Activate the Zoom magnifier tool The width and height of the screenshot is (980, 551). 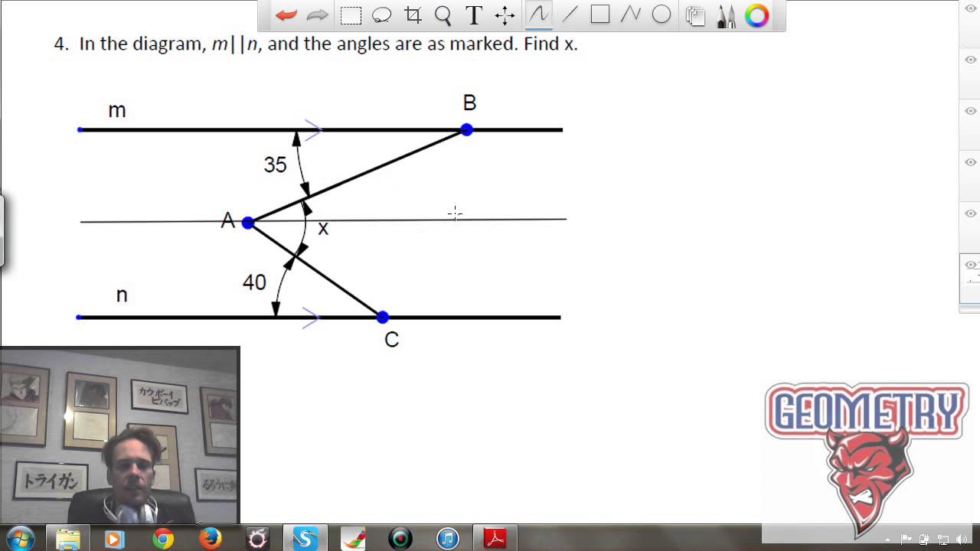tap(443, 15)
